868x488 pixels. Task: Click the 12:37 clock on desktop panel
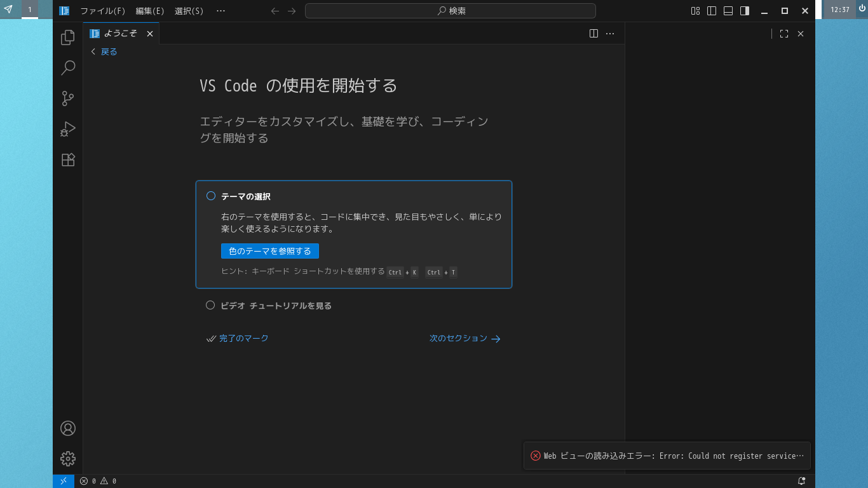[x=840, y=10]
